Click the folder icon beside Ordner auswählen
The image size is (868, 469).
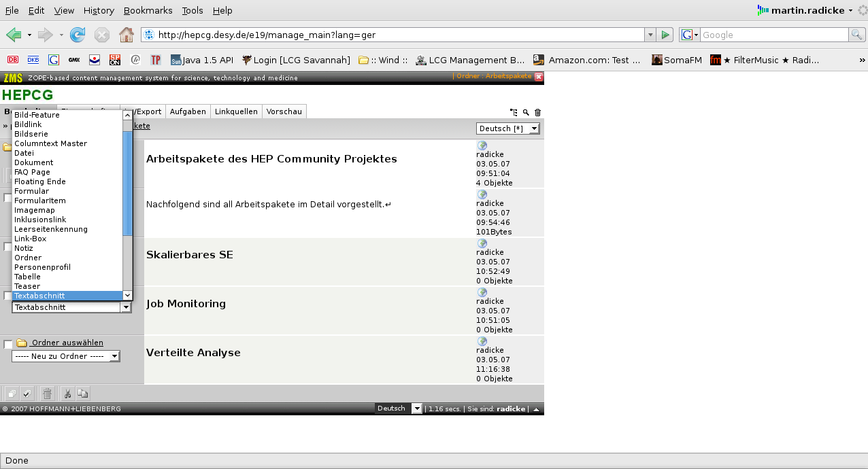pyautogui.click(x=22, y=343)
